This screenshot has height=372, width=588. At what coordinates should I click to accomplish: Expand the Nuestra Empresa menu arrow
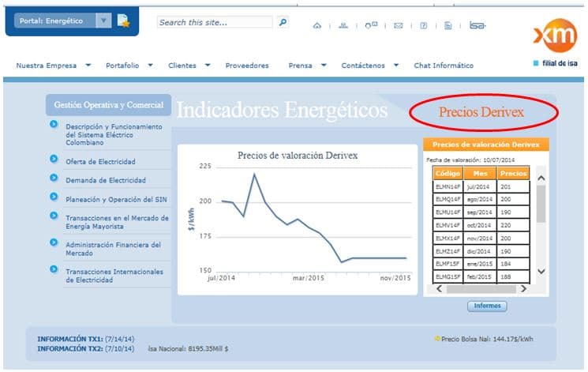click(88, 66)
